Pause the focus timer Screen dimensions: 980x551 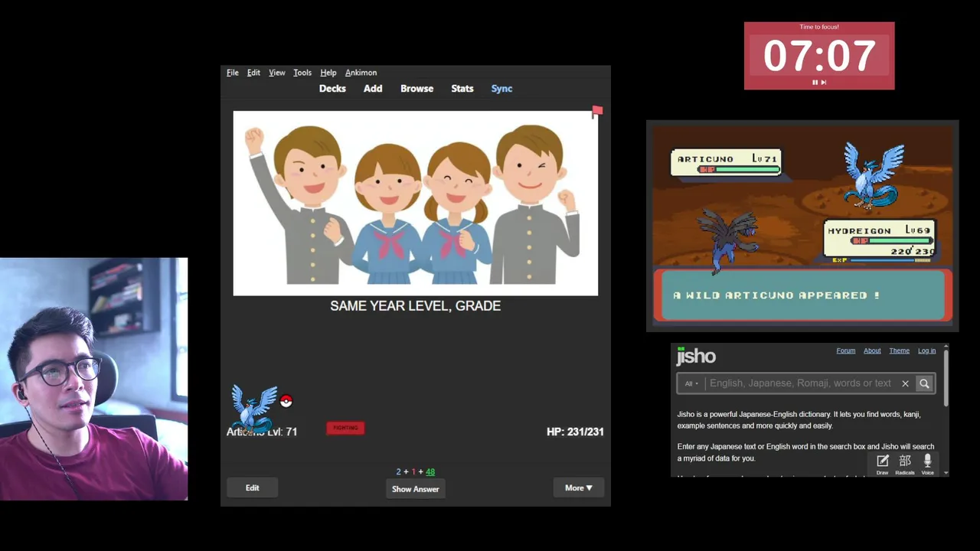coord(815,82)
